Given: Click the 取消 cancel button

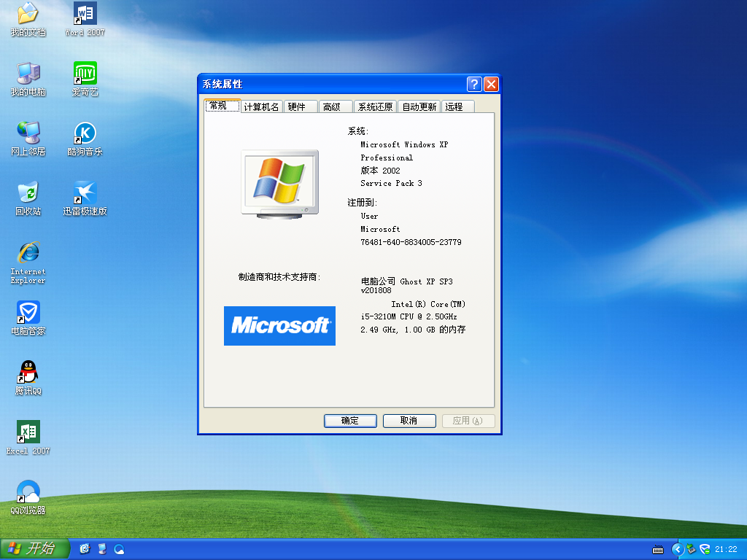Looking at the screenshot, I should pyautogui.click(x=409, y=421).
